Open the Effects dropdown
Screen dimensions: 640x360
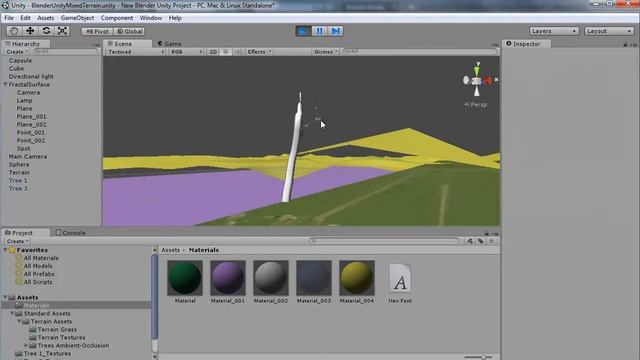coord(259,52)
